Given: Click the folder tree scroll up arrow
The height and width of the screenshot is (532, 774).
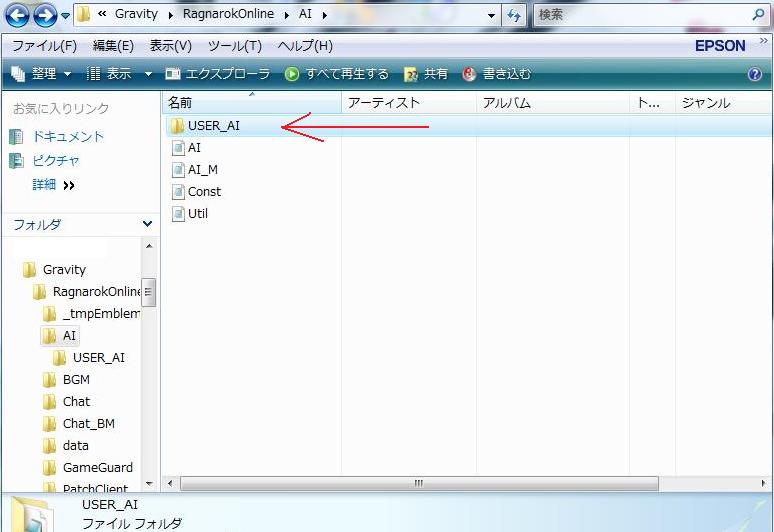Looking at the screenshot, I should tap(149, 246).
